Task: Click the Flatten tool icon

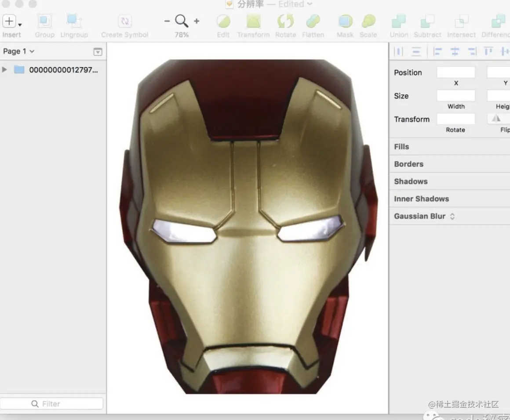Action: click(313, 21)
